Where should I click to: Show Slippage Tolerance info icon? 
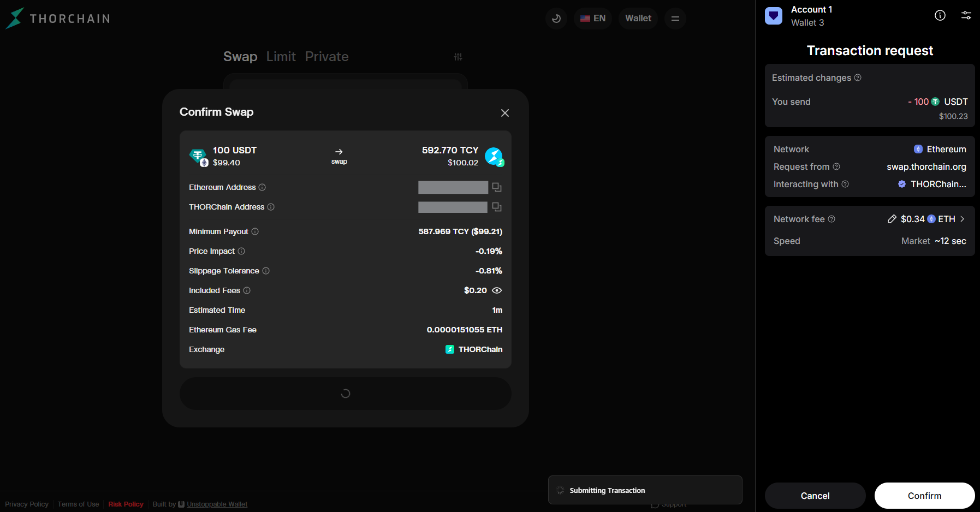point(266,271)
